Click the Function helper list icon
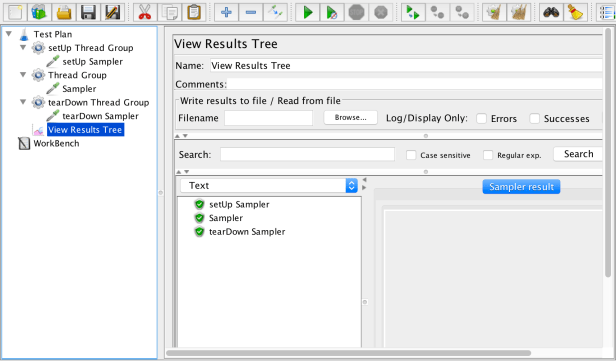The image size is (616, 361). (607, 13)
